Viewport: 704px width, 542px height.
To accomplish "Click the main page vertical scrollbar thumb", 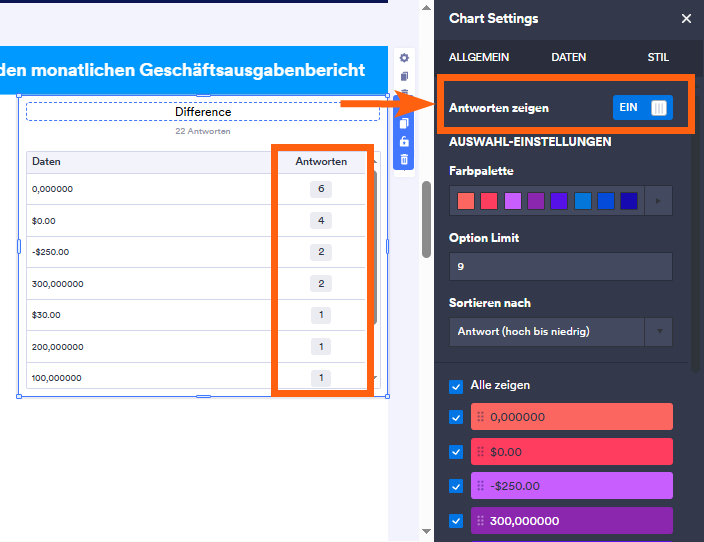I will (x=427, y=219).
